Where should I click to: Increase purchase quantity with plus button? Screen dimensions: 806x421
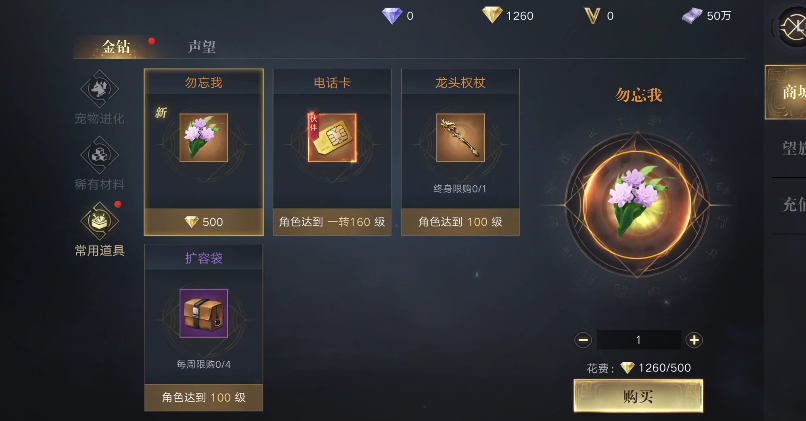(694, 340)
